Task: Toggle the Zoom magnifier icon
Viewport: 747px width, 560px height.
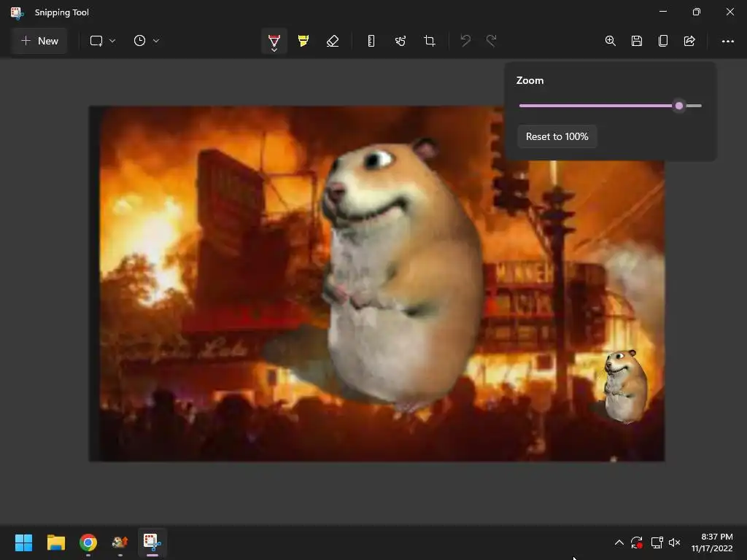Action: pyautogui.click(x=611, y=41)
